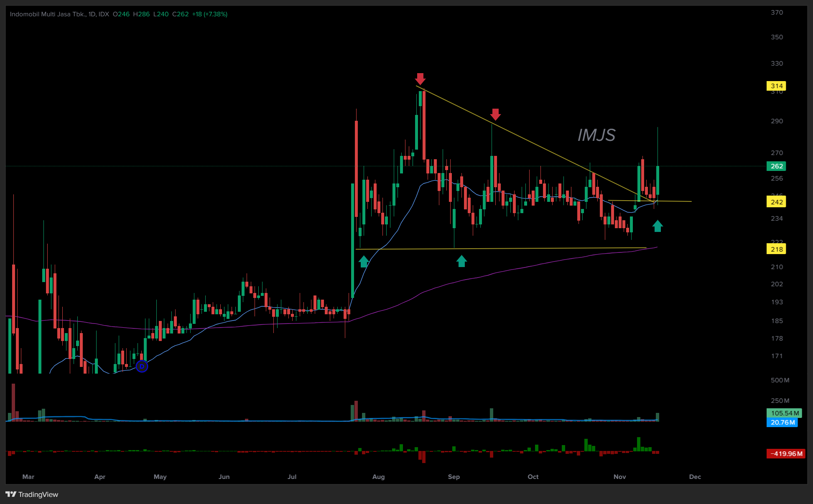The width and height of the screenshot is (813, 504).
Task: Select the yellow 242 price label
Action: point(776,202)
